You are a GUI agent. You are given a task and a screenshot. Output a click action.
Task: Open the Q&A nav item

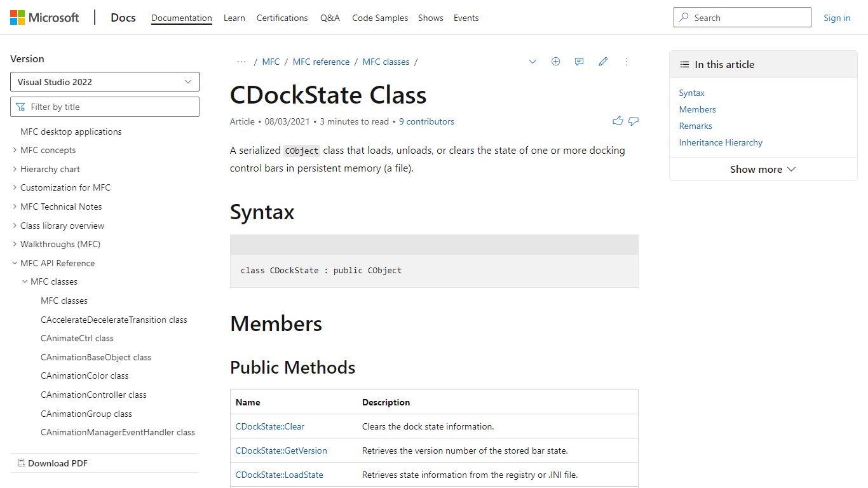click(330, 18)
